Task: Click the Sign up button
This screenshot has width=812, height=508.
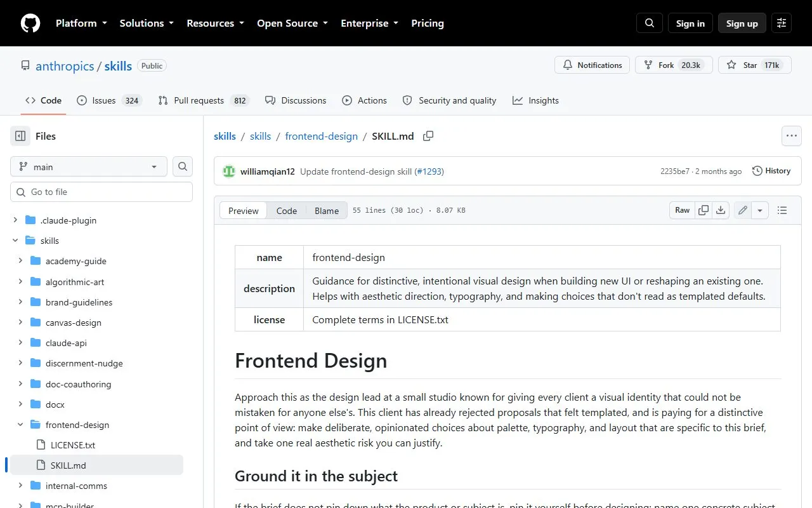Action: (742, 23)
